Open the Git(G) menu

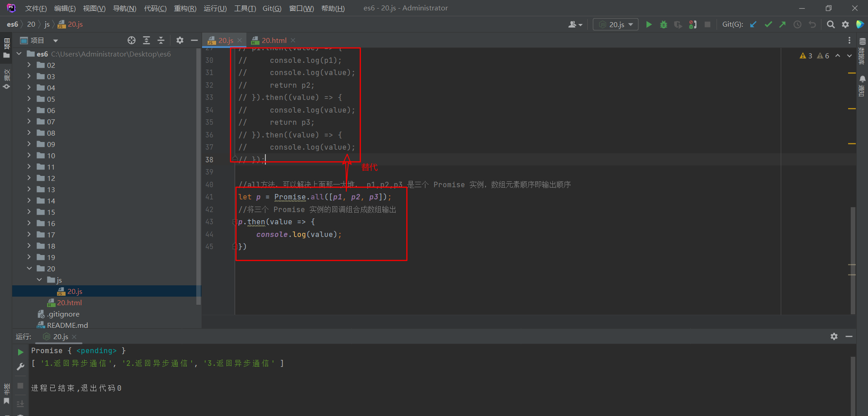(x=272, y=8)
